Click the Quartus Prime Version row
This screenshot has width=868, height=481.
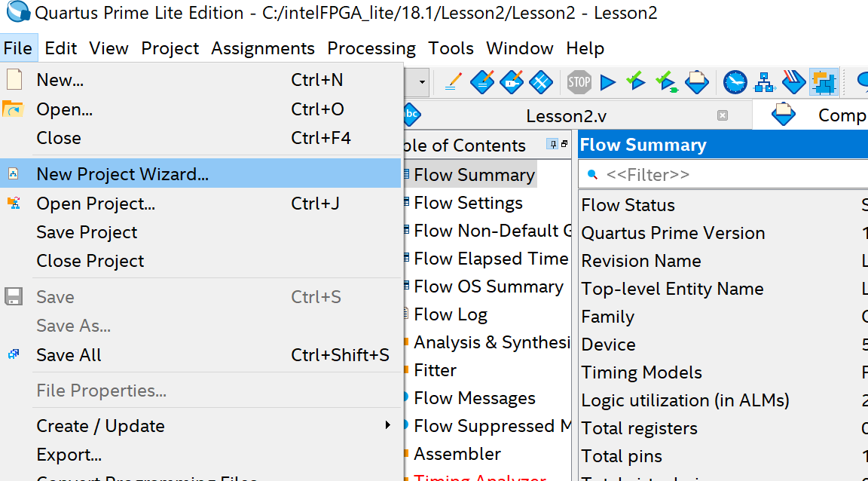tap(723, 233)
